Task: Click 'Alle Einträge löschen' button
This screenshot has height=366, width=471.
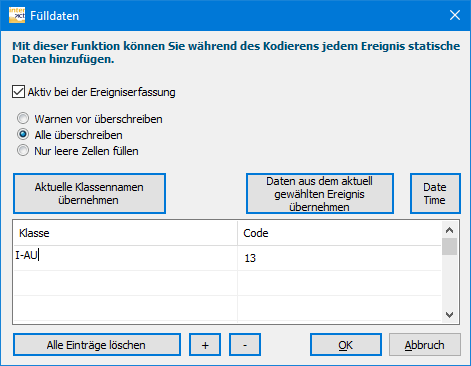Action: tap(97, 345)
